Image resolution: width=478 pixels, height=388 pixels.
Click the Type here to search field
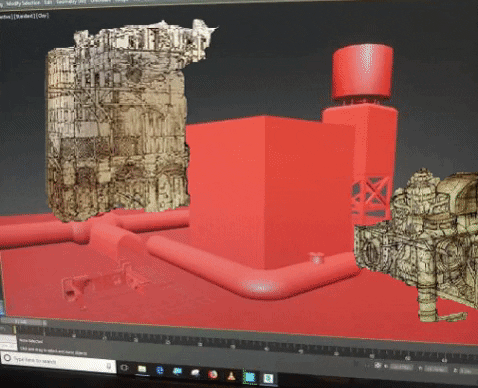[x=58, y=362]
